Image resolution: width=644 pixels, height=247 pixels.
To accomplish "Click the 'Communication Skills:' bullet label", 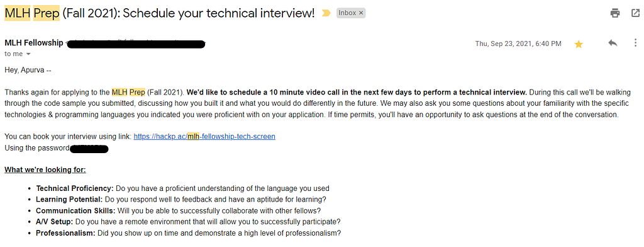I will click(x=76, y=211).
